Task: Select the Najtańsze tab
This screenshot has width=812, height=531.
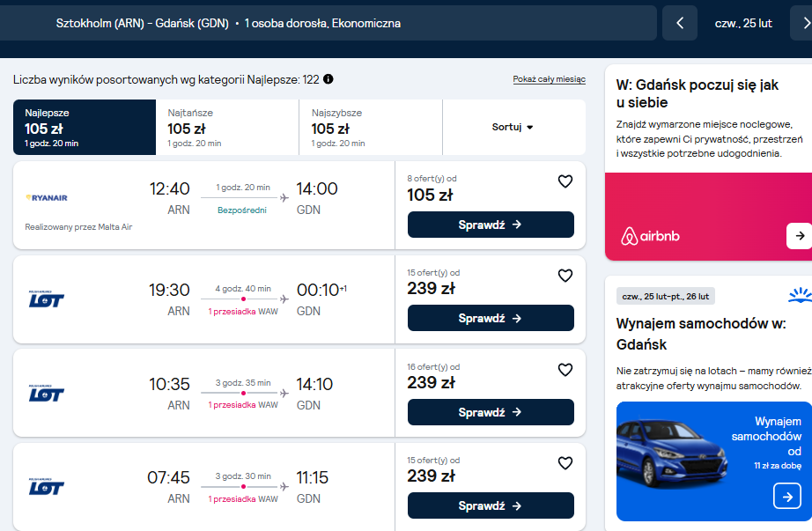Action: pos(227,127)
